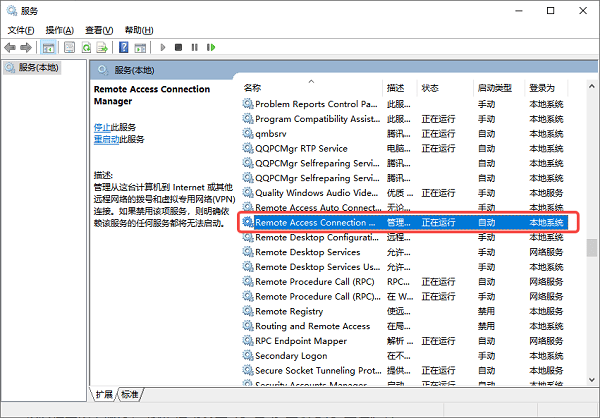The width and height of the screenshot is (600, 418).
Task: Click the Refresh toolbar icon
Action: pos(86,47)
